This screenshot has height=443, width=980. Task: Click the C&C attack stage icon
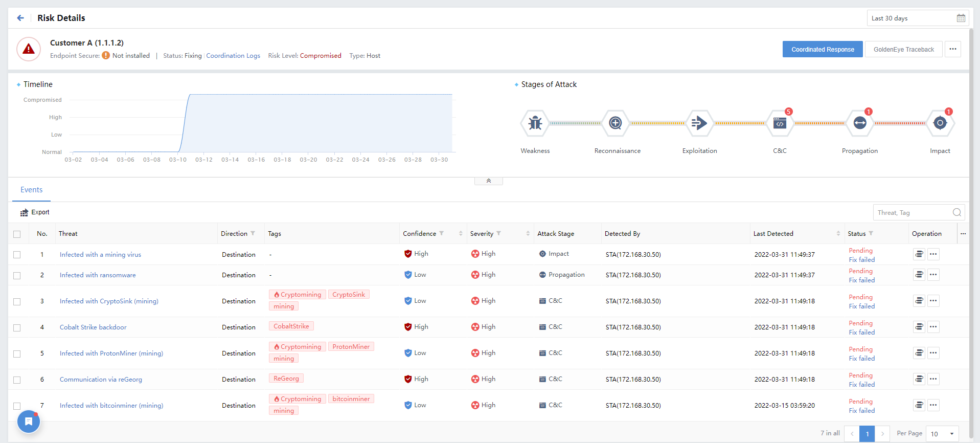780,123
